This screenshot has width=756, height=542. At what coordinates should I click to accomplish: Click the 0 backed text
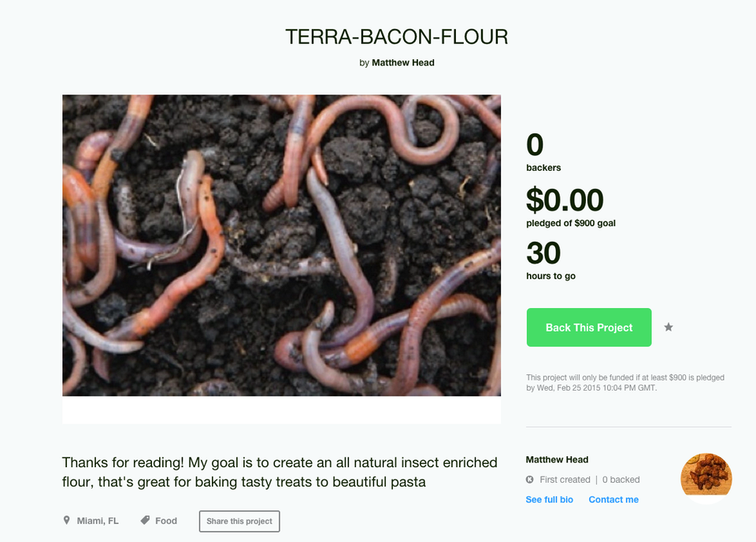621,480
